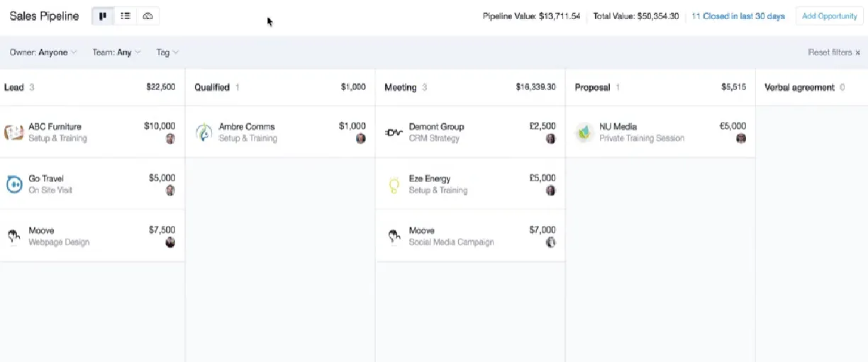Click the Go Travel company logo

(14, 184)
